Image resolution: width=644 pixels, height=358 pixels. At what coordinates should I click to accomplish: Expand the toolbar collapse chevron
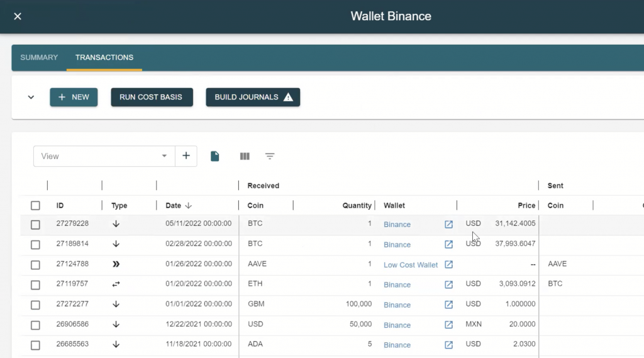[x=31, y=98]
